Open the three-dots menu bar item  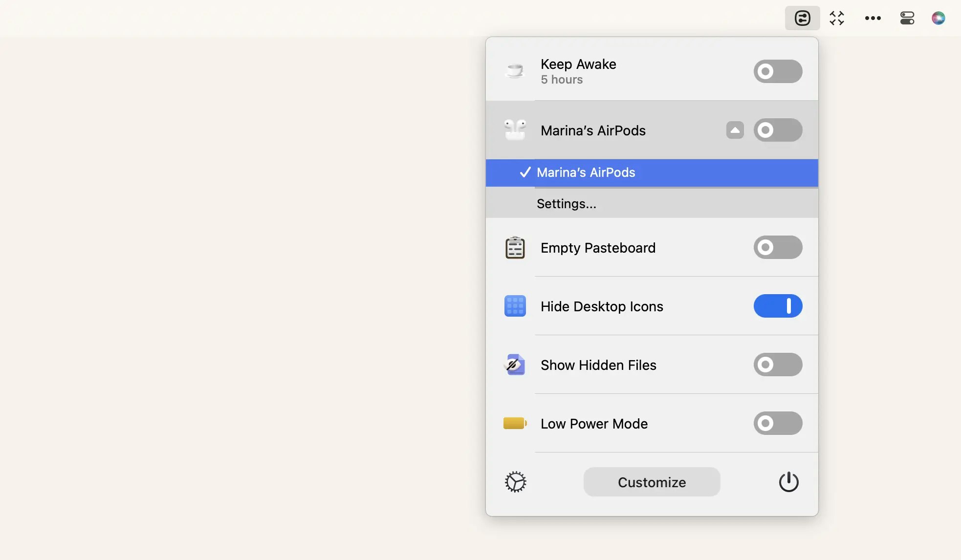point(873,18)
